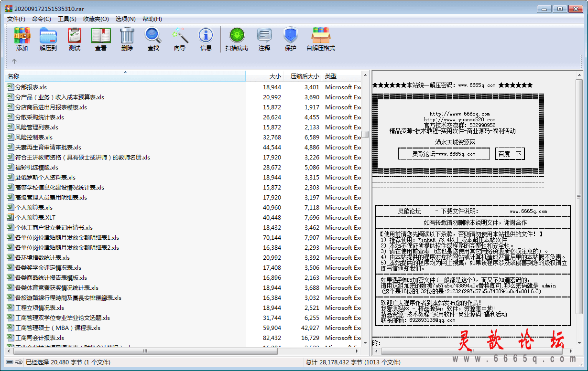Open the 帮助(H) menu
The width and height of the screenshot is (588, 371).
coord(152,19)
